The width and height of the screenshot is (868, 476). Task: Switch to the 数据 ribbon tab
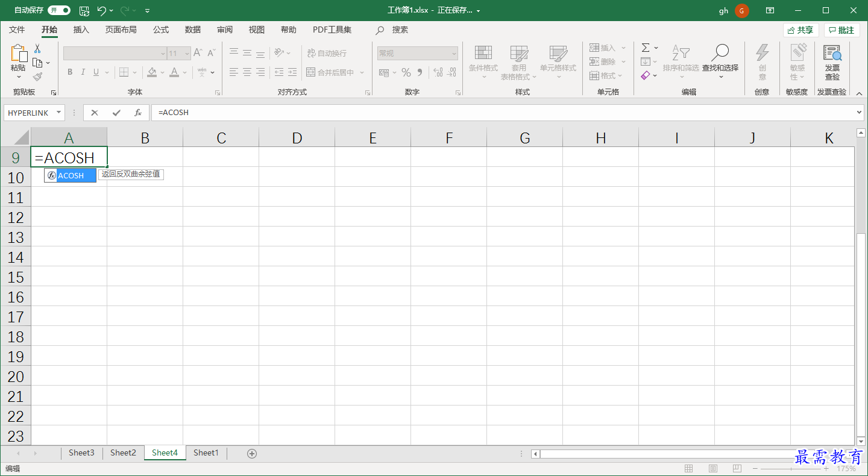pos(193,30)
